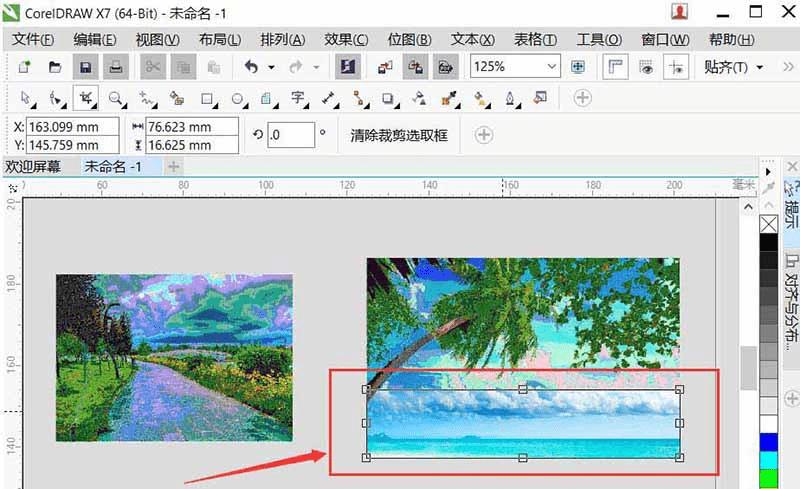Click the Y position field
Screen dimensions: 800x489
[x=72, y=145]
